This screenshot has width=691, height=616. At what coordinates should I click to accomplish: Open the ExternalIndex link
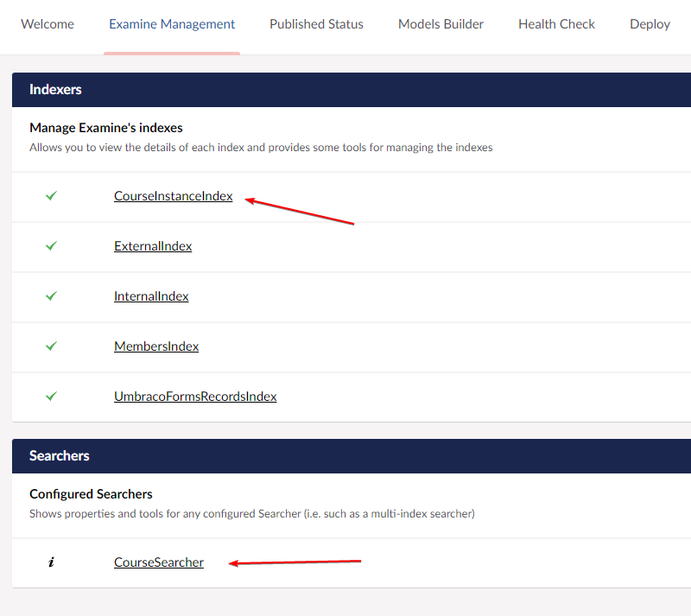pyautogui.click(x=153, y=246)
